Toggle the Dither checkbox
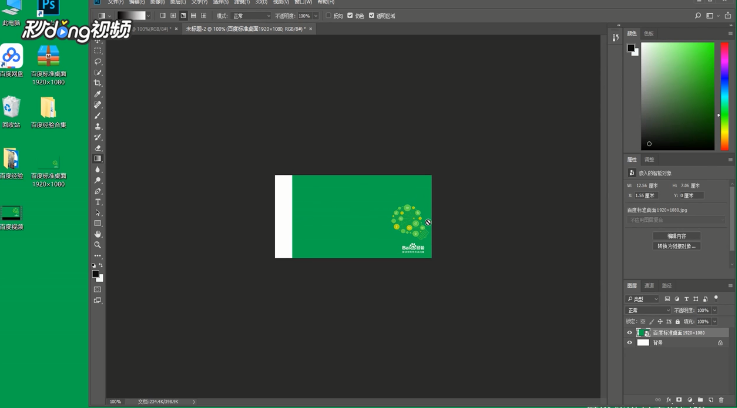 (350, 16)
